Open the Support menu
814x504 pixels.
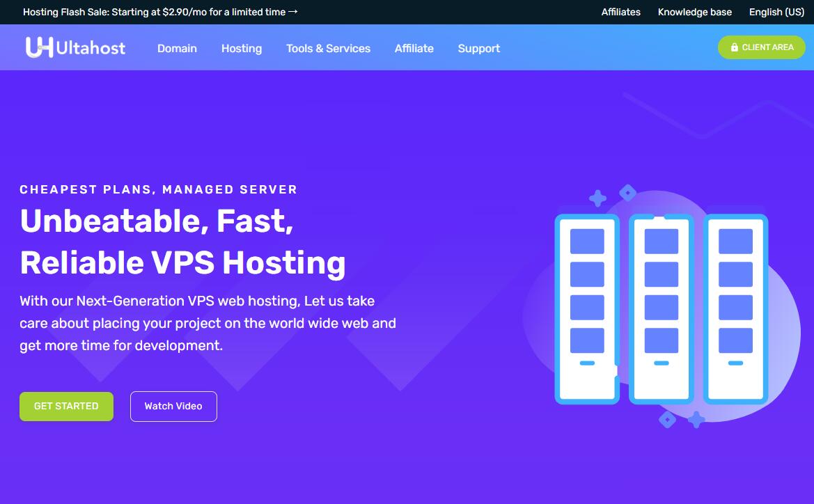point(478,48)
